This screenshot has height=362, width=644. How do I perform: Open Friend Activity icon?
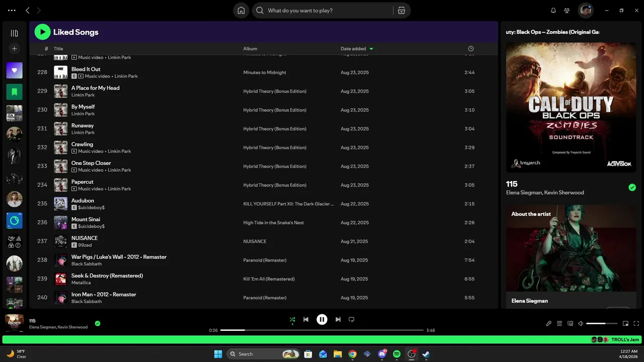pos(567,11)
